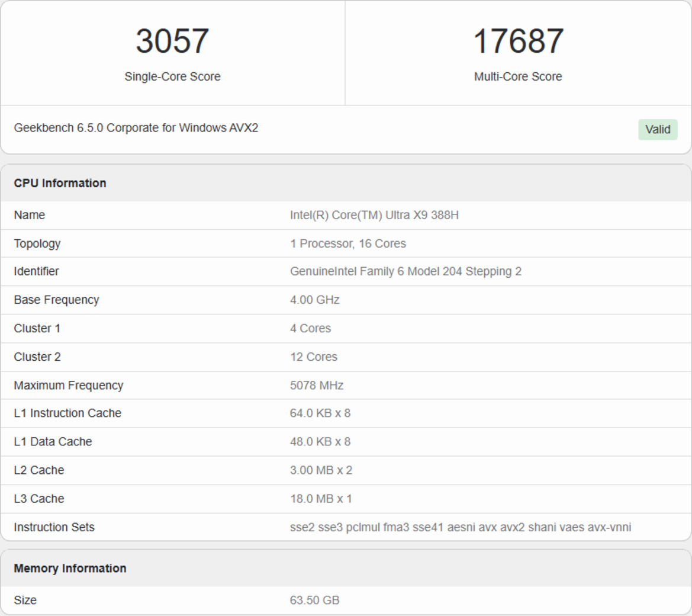Click the L1 Instruction Cache row label
Image resolution: width=692 pixels, height=616 pixels.
tap(67, 413)
